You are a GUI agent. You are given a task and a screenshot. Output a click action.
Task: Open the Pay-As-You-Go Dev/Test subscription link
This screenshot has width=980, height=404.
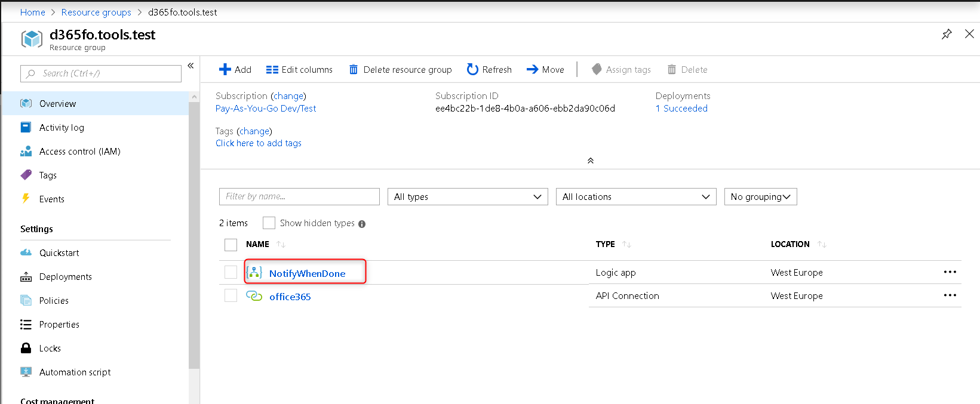(266, 109)
